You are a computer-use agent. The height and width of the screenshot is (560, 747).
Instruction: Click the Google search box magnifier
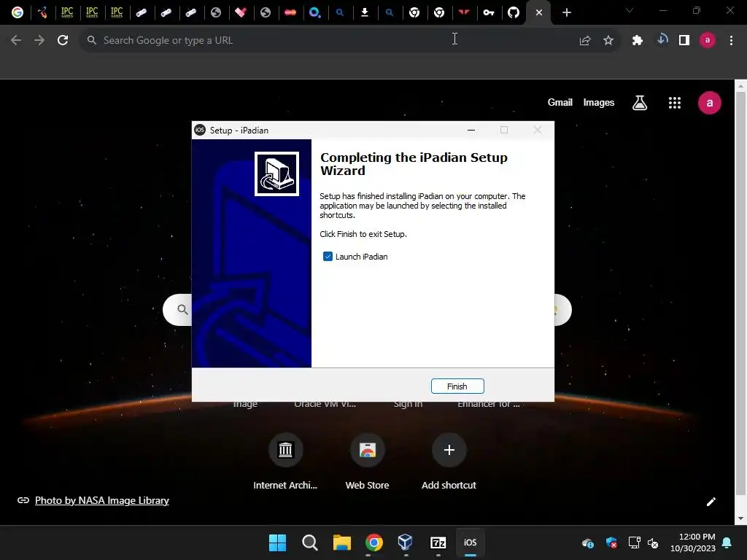click(x=182, y=309)
